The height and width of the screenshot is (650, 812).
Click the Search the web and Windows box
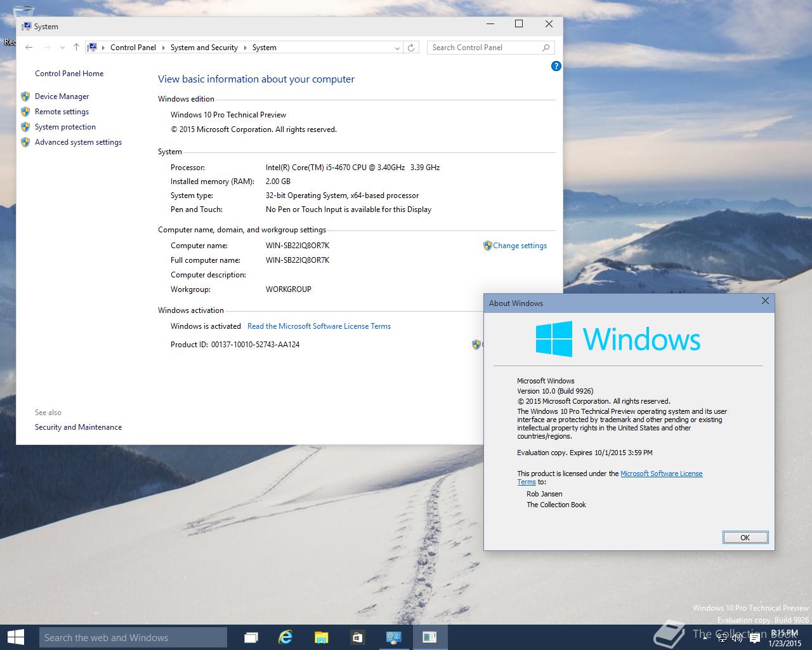pyautogui.click(x=133, y=637)
